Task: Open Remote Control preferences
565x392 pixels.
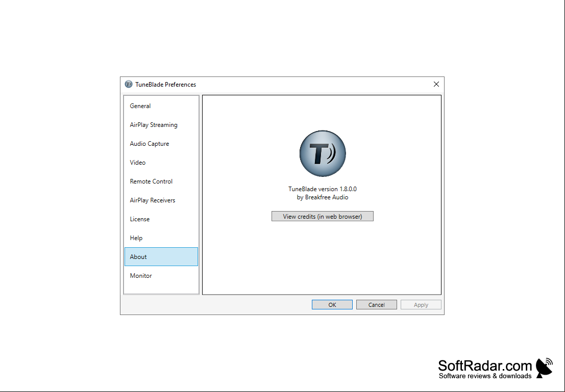Action: 161,181
